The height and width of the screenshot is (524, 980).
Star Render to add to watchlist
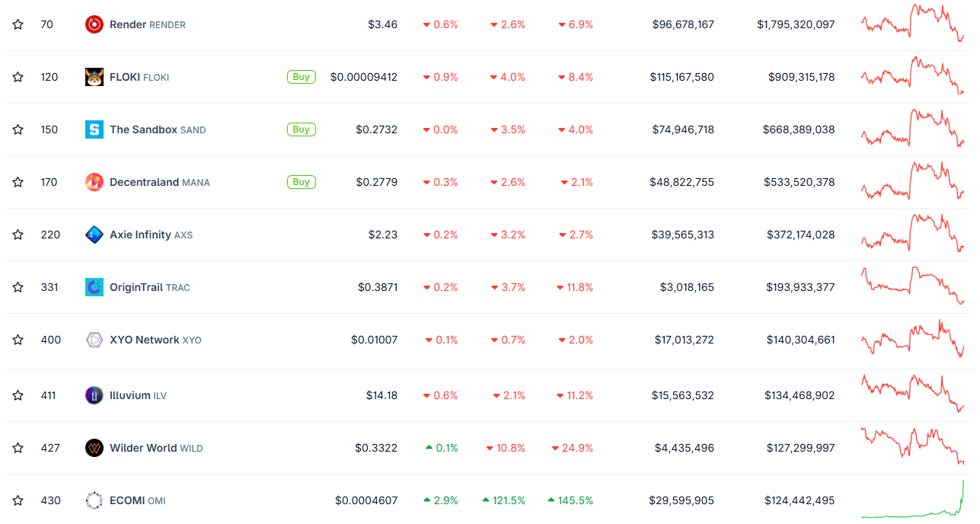(18, 24)
